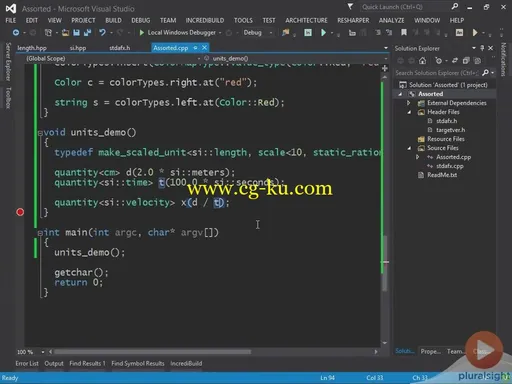Click the Navigate Backward toolbar icon

pos(16,32)
